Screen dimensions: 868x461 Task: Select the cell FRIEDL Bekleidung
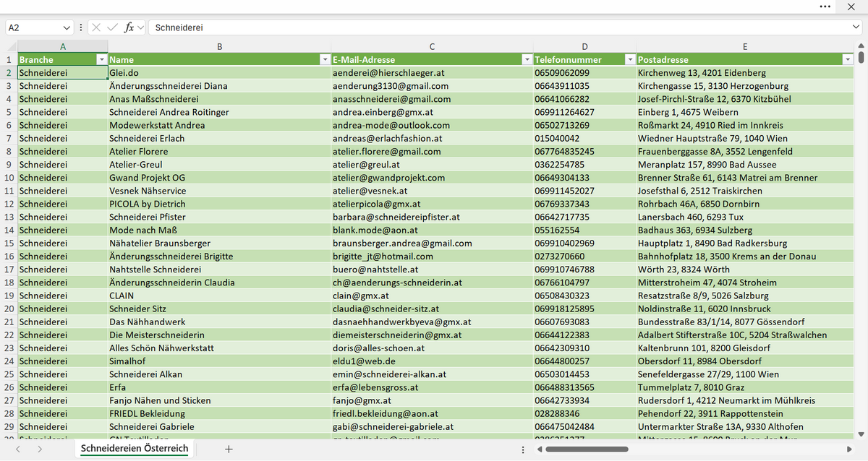[x=219, y=413]
